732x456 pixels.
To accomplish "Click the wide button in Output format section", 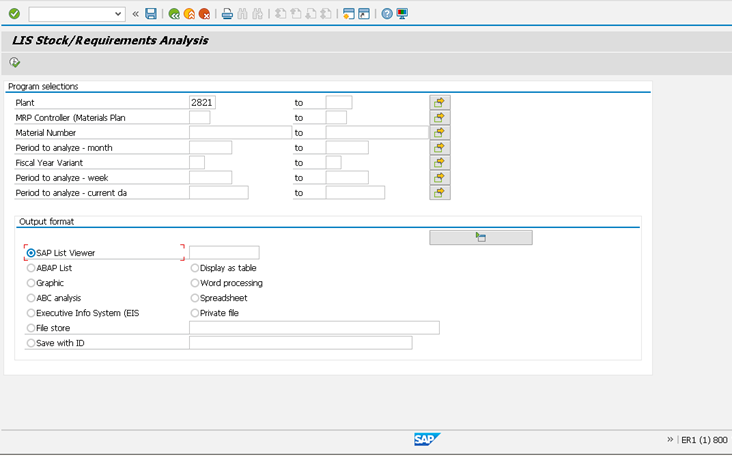I will click(481, 237).
